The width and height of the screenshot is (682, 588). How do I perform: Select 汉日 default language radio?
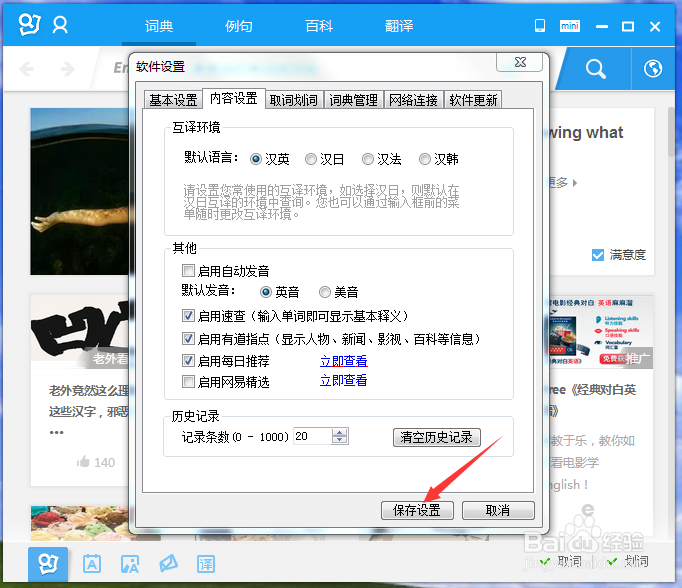click(311, 159)
